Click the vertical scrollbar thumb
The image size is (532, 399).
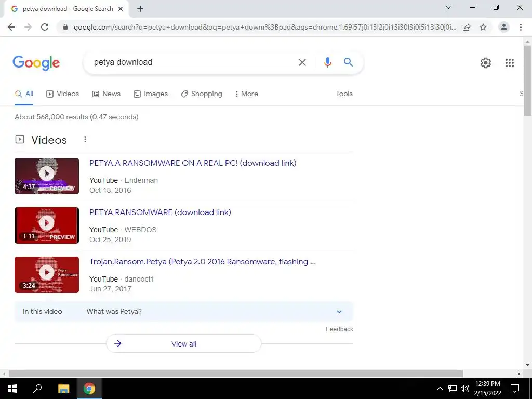[527, 81]
